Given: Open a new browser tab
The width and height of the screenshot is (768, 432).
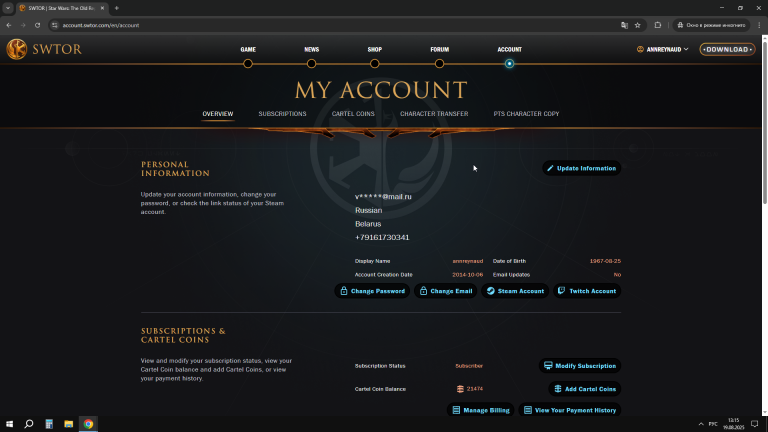Looking at the screenshot, I should pos(117,8).
